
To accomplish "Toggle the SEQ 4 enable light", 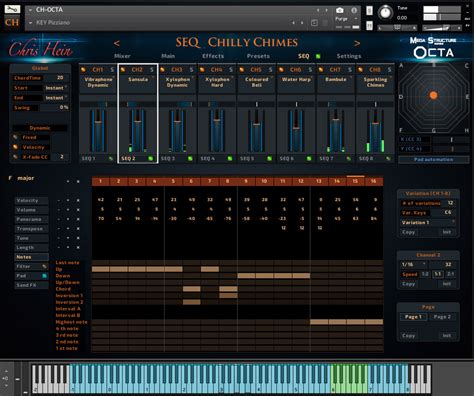I will tap(230, 159).
